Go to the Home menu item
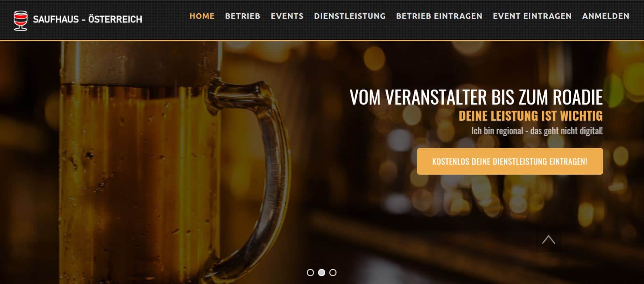 (x=202, y=16)
